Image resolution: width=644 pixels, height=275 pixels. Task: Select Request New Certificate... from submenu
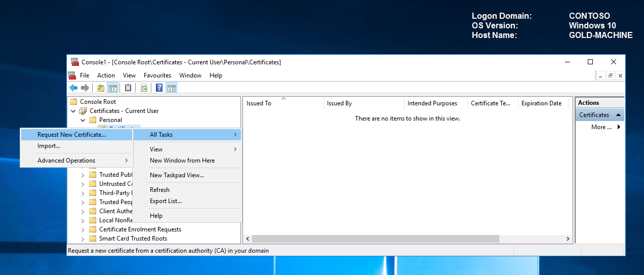tap(76, 134)
